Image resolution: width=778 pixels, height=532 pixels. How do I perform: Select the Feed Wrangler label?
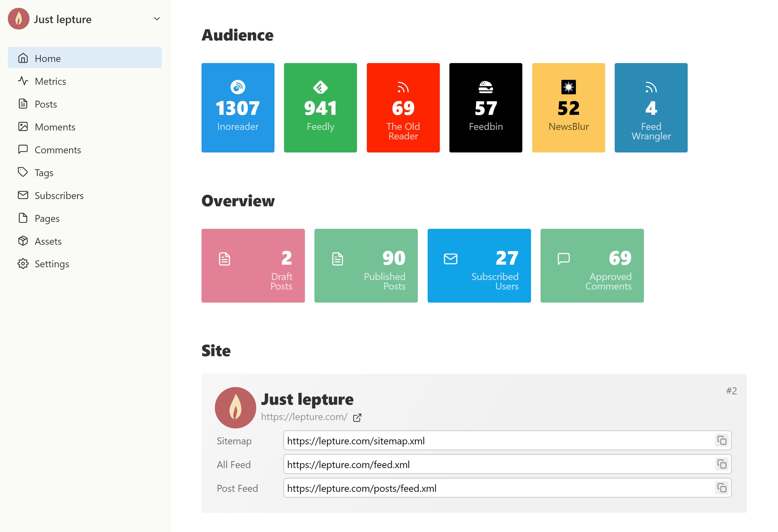(651, 131)
